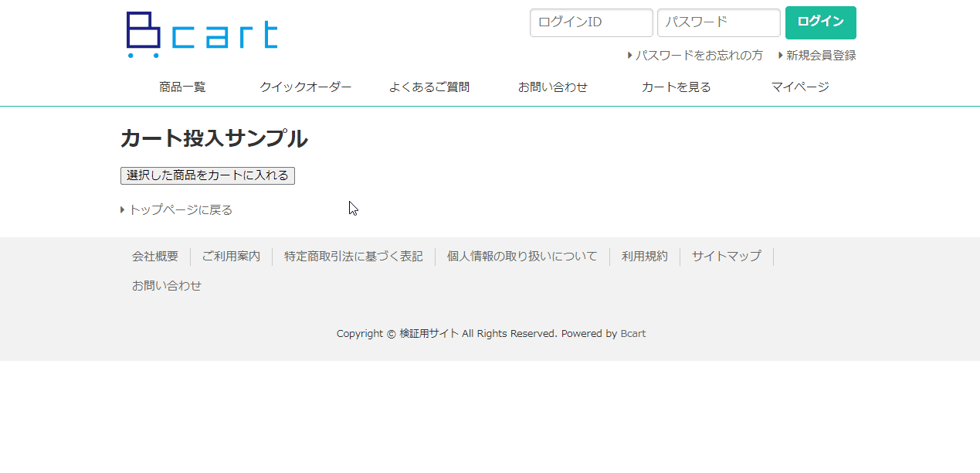Open the 新規会員登録 link
Viewport: 980px width, 473px height.
pyautogui.click(x=820, y=56)
